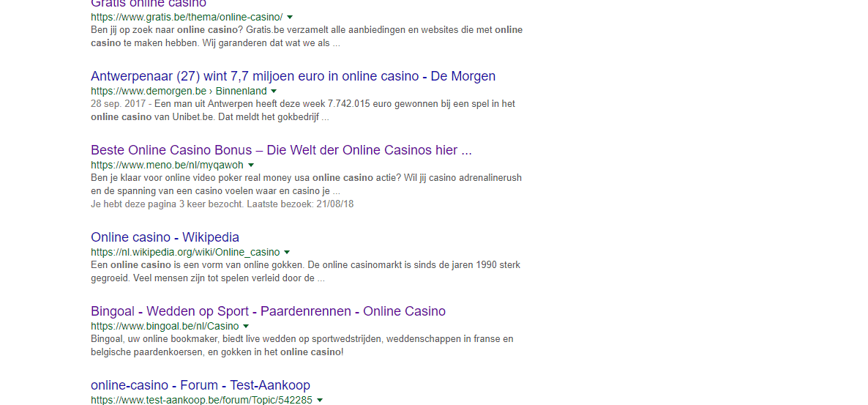Expand the dropdown arrow next to demorgen.be Binnenland

[x=274, y=91]
